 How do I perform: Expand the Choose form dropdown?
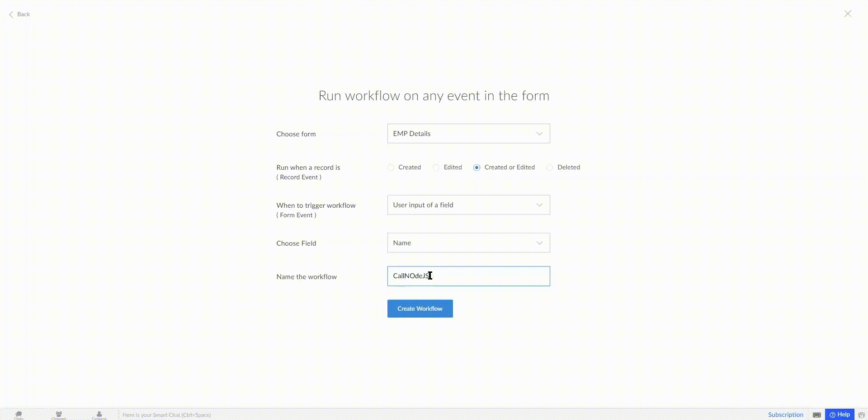coord(468,134)
